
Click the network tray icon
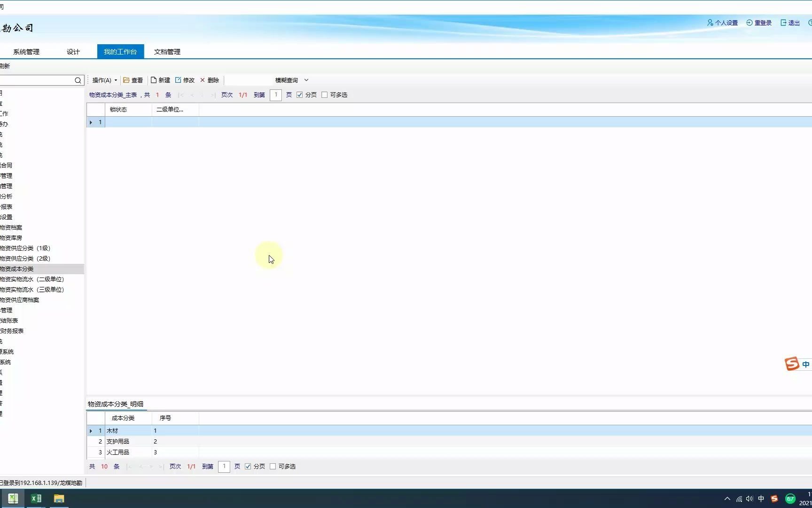coord(739,499)
